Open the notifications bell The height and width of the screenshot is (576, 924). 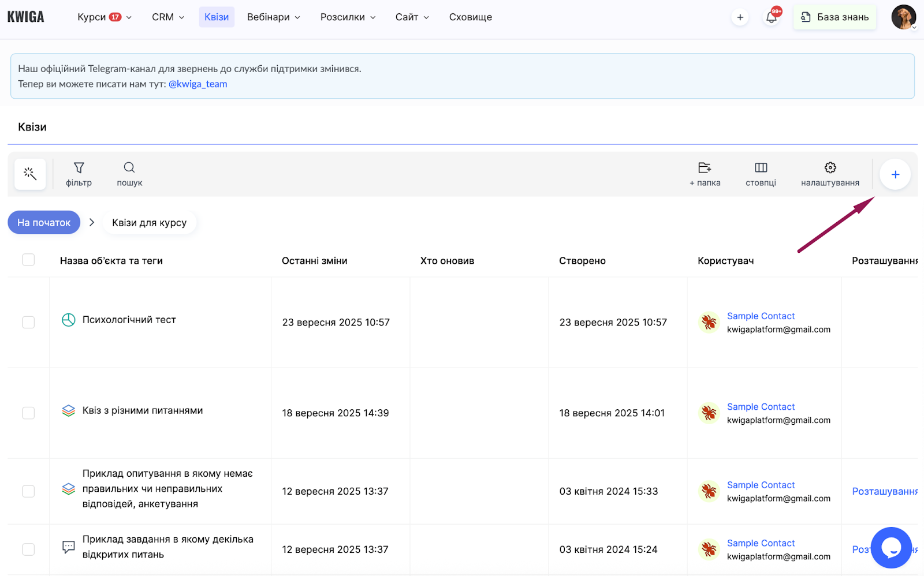(772, 17)
